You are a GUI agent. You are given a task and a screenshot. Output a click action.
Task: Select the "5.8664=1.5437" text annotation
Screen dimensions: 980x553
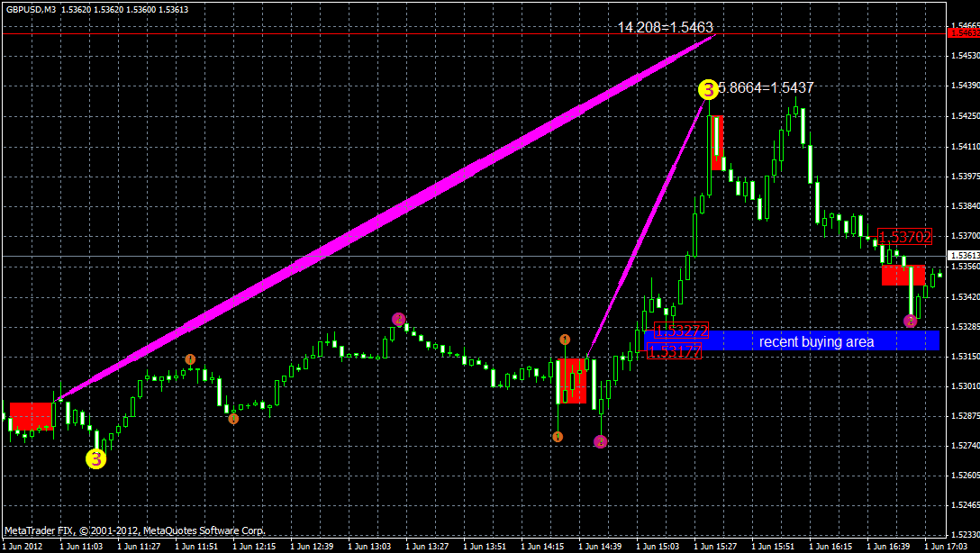766,88
